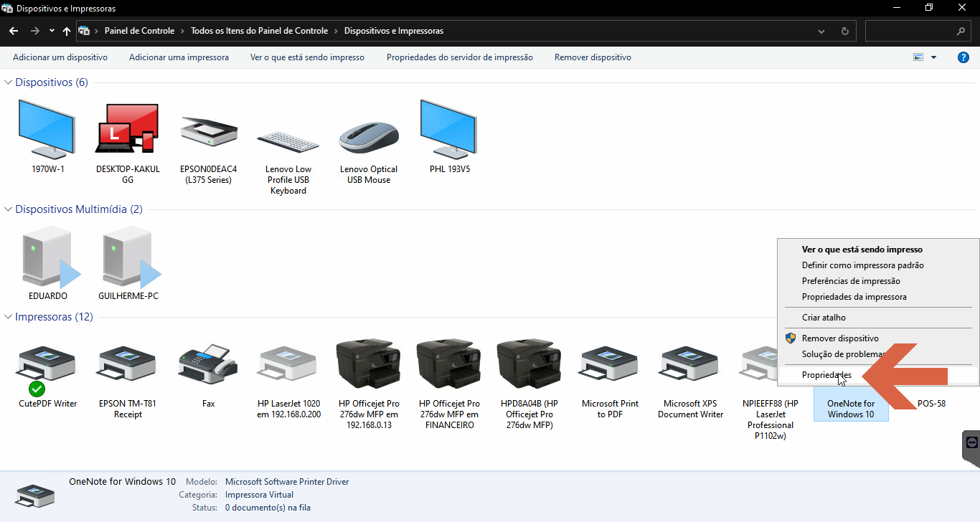Viewport: 980px width, 522px height.
Task: Click the POS-58 printer label
Action: click(931, 404)
